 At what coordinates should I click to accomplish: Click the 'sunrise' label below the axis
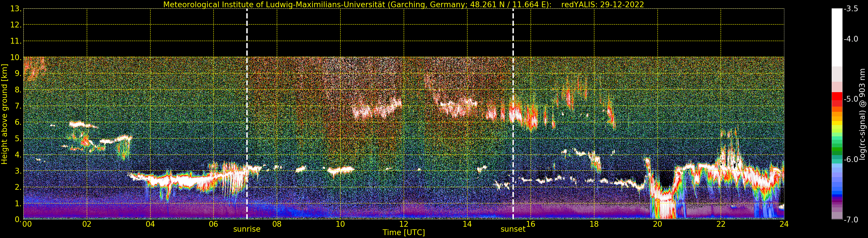pyautogui.click(x=247, y=229)
